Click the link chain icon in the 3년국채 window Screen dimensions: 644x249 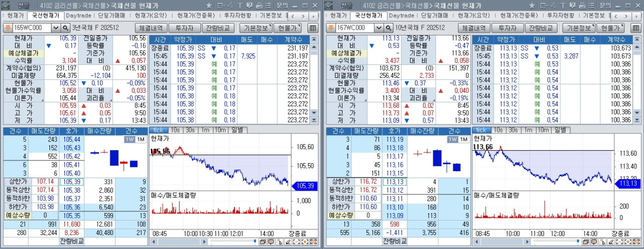tap(231, 6)
